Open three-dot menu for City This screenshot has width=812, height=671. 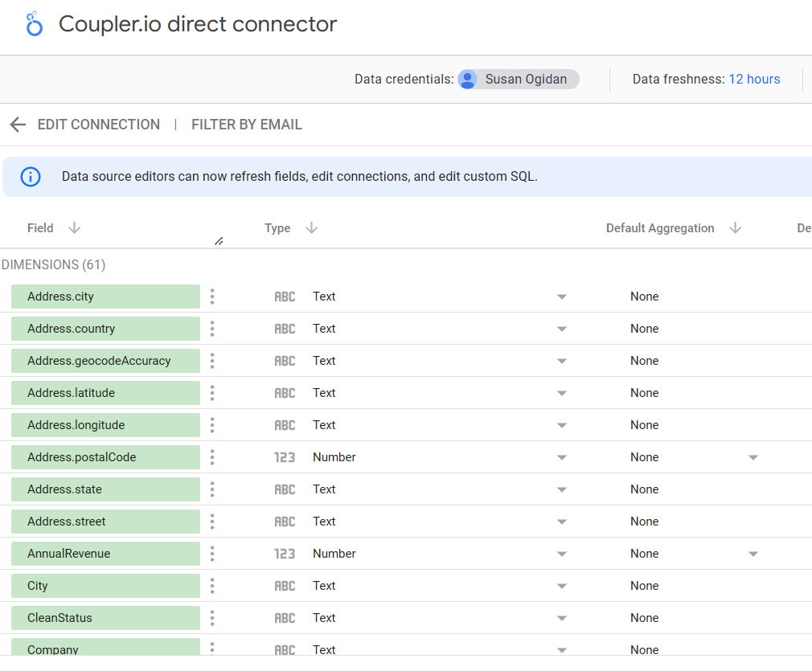tap(212, 586)
